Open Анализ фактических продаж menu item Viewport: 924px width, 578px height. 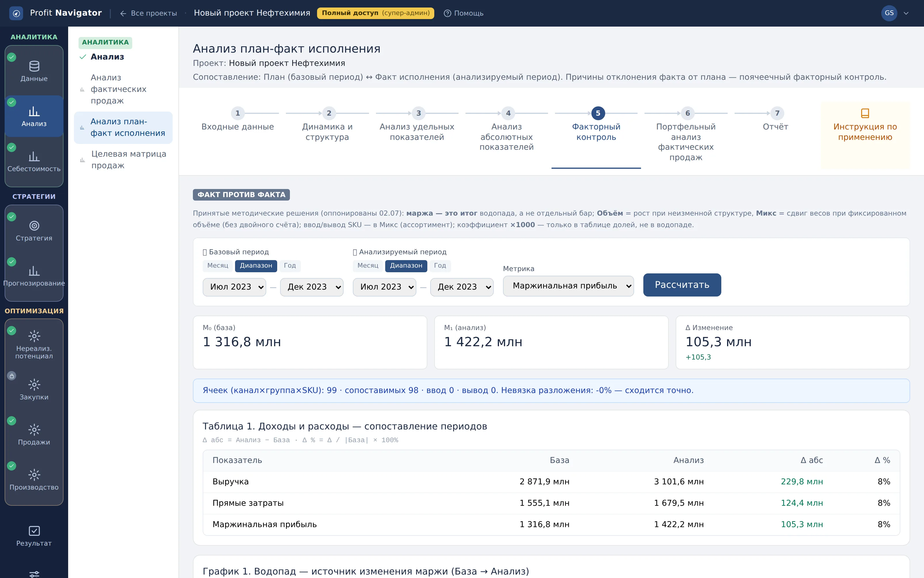(x=123, y=89)
